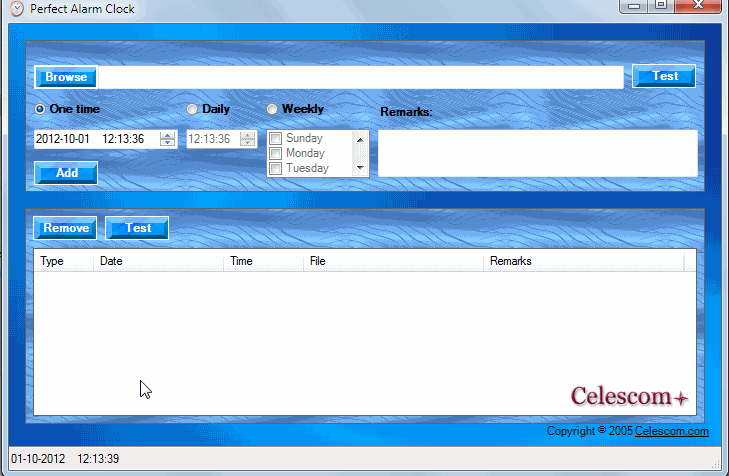Click the sound file path field
This screenshot has height=476, width=729.
(x=361, y=77)
